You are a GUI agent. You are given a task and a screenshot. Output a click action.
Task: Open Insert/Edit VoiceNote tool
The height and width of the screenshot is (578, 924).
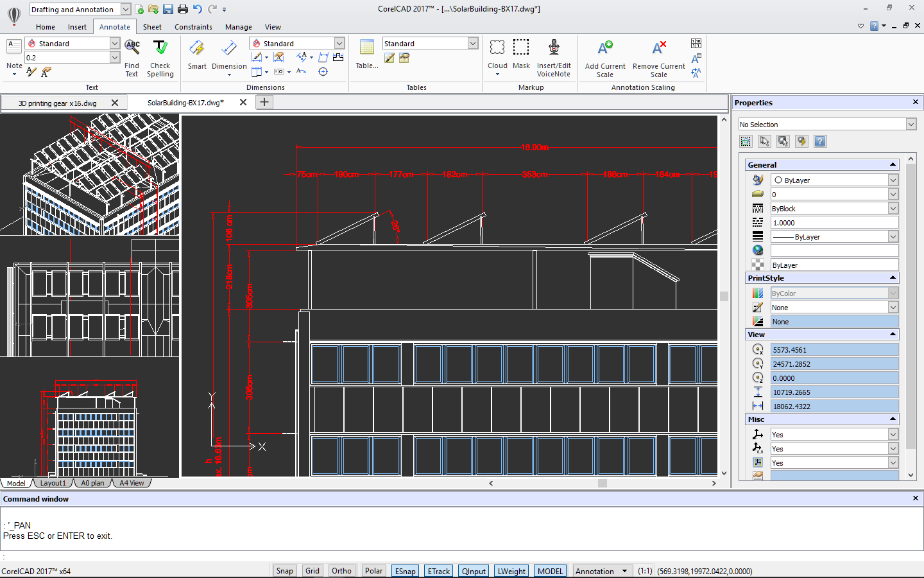point(554,48)
